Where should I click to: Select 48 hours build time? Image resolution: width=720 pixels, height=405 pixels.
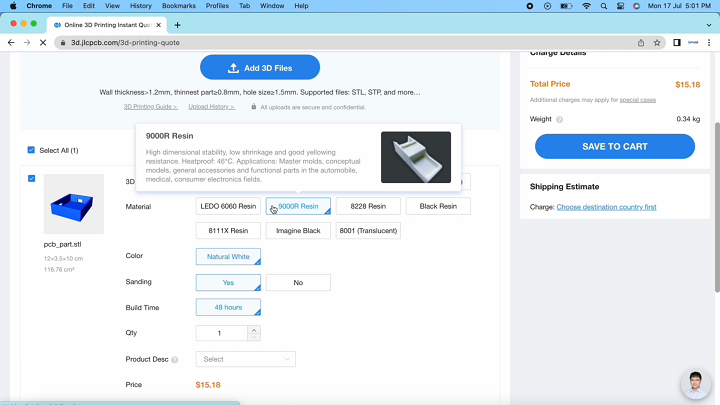(x=228, y=307)
